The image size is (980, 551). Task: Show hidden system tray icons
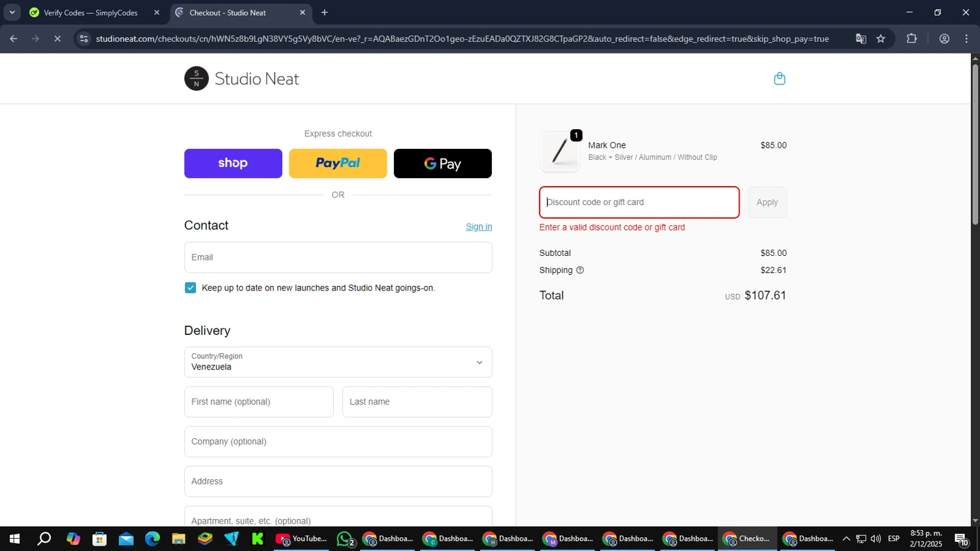pos(846,539)
